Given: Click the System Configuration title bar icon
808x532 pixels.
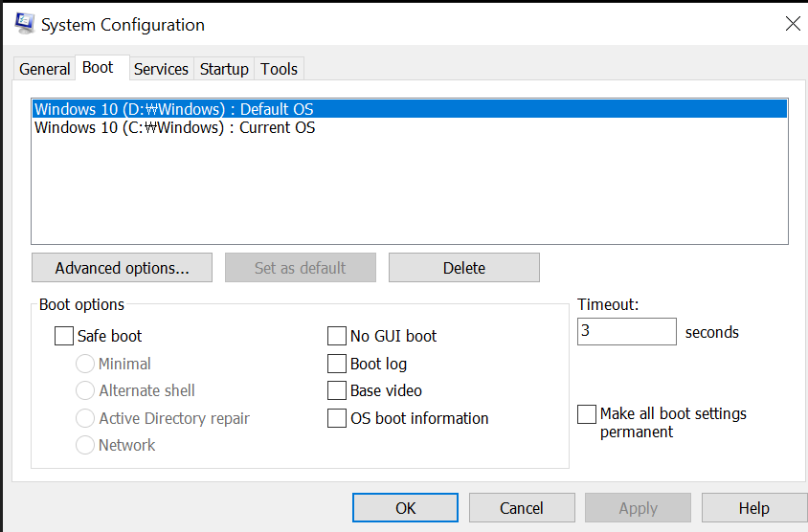Looking at the screenshot, I should pyautogui.click(x=24, y=24).
